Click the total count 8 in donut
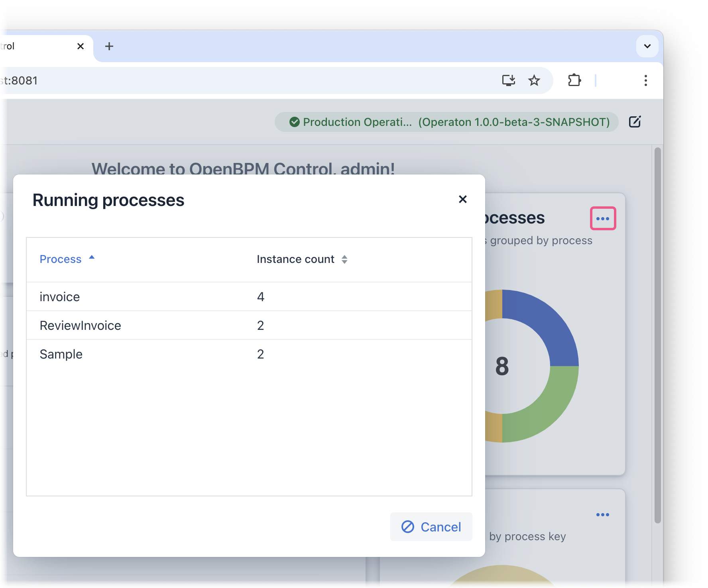Screen dimensions: 708x588 [x=502, y=366]
